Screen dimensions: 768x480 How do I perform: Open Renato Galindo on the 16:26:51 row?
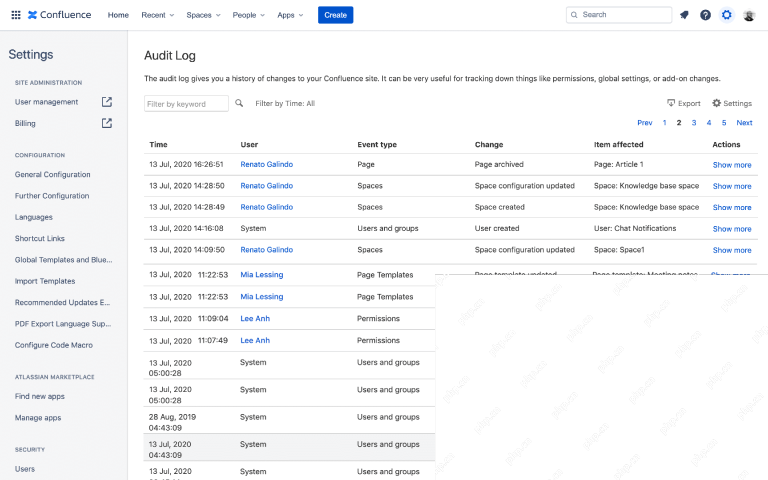(266, 165)
